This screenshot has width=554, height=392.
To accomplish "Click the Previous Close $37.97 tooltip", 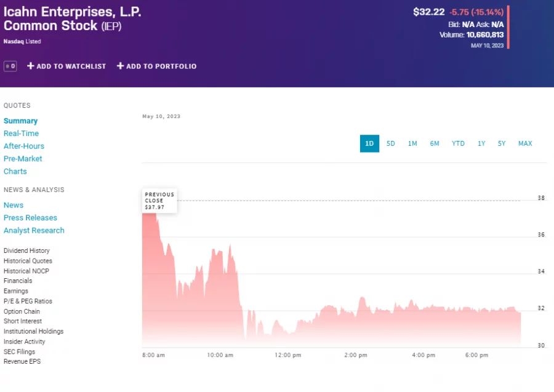I will coord(159,199).
